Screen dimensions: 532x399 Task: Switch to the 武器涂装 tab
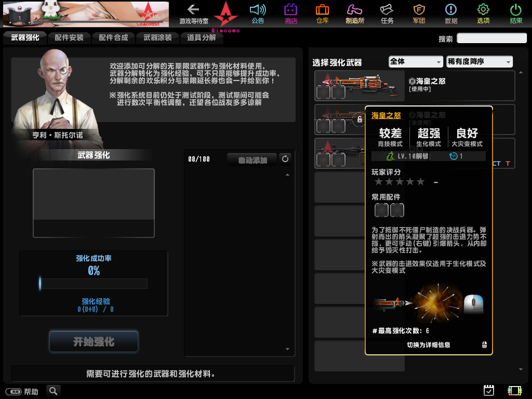[x=157, y=38]
